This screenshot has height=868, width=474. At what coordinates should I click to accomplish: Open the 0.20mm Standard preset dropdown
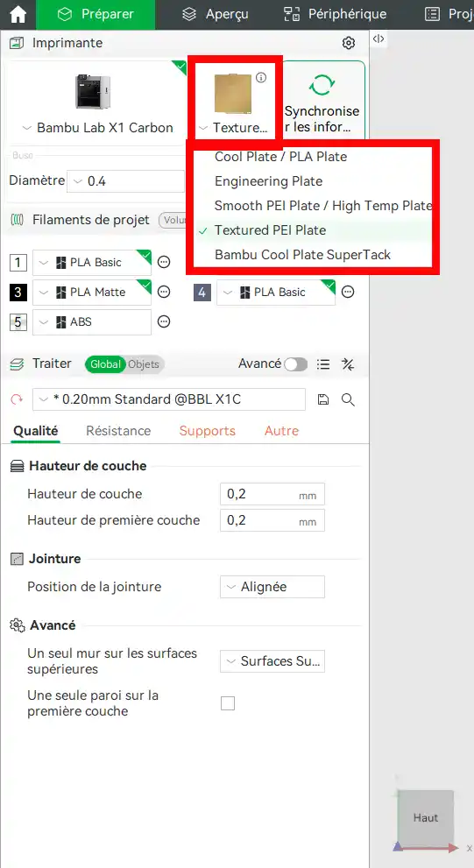click(x=169, y=399)
